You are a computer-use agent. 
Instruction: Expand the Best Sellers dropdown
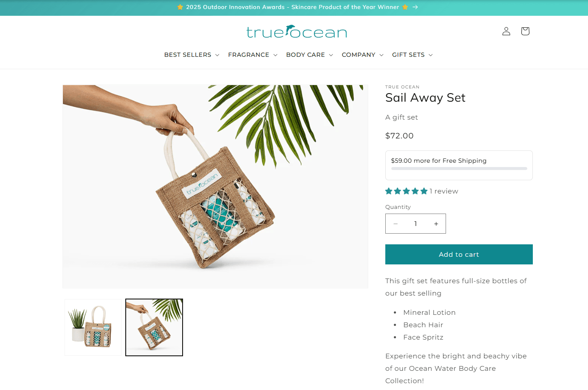click(192, 55)
